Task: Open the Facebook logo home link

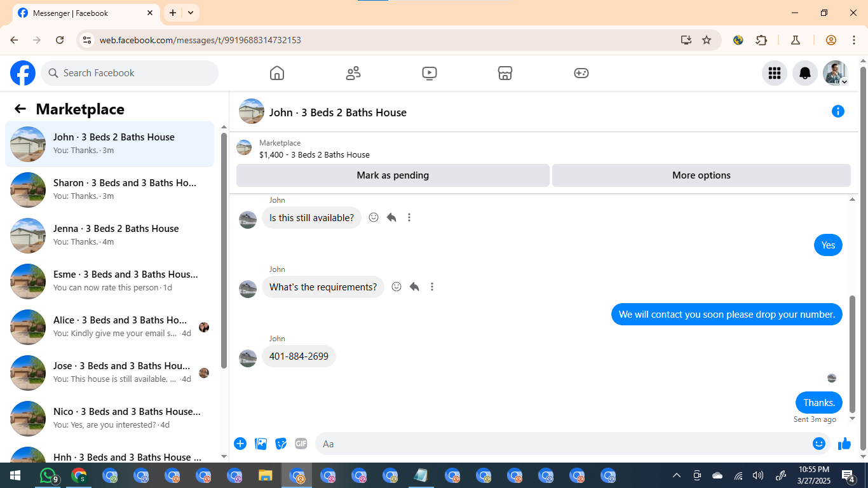Action: click(x=23, y=73)
